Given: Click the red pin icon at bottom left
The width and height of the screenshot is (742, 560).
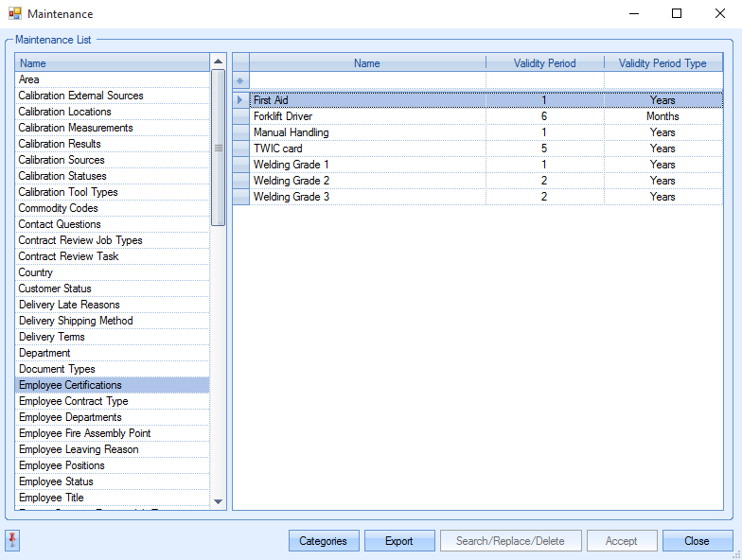Looking at the screenshot, I should [x=13, y=540].
